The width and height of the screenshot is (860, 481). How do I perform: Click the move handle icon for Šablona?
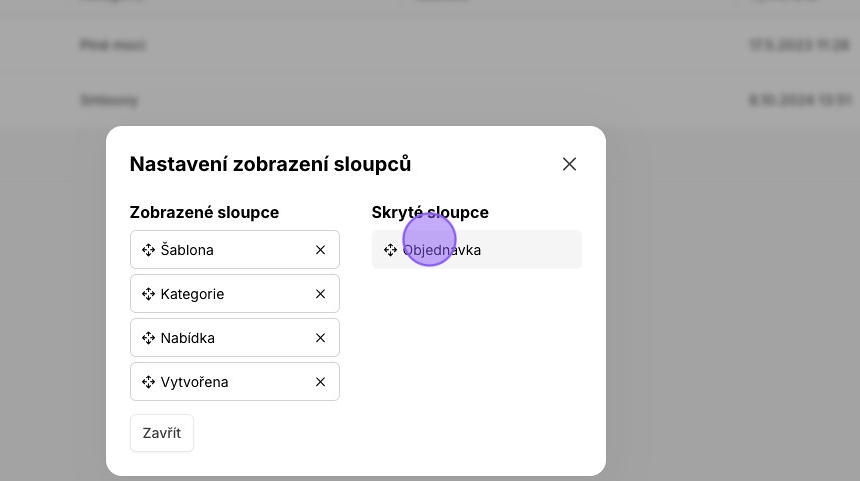[x=148, y=250]
